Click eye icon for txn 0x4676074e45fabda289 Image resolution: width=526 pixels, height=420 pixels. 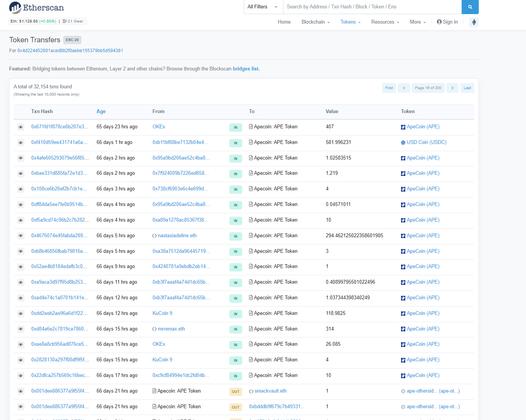[21, 236]
